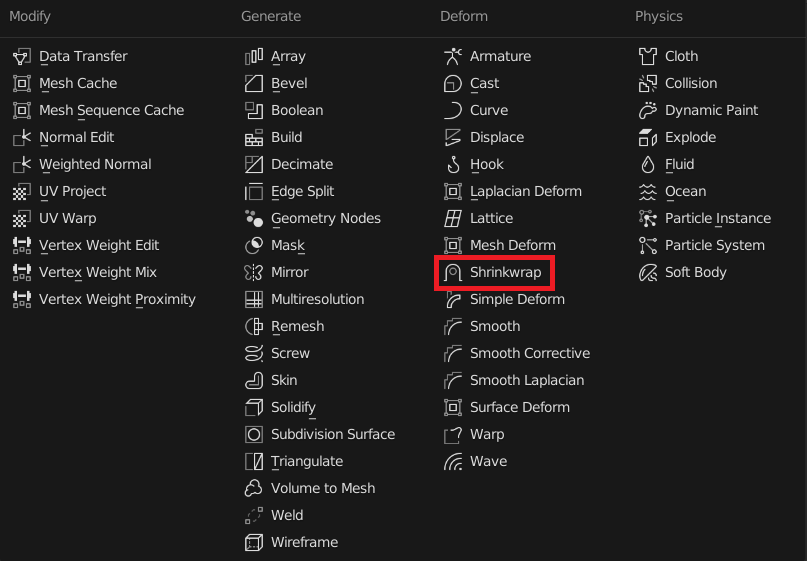Add the Smooth Laplacian modifier
The width and height of the screenshot is (807, 561).
[526, 381]
